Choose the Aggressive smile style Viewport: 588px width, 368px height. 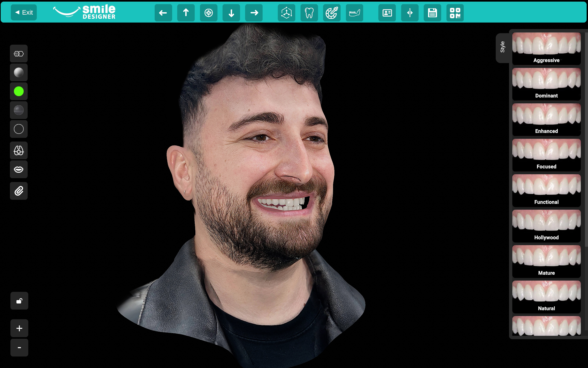tap(546, 48)
